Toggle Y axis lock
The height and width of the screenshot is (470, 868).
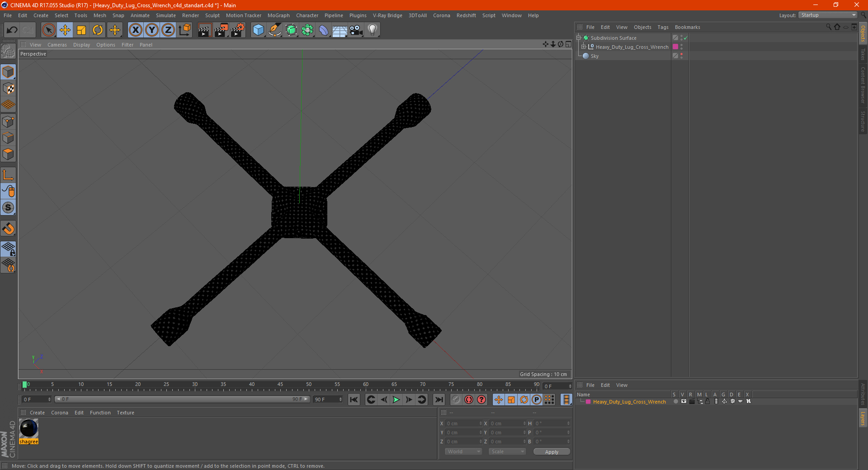(x=152, y=30)
